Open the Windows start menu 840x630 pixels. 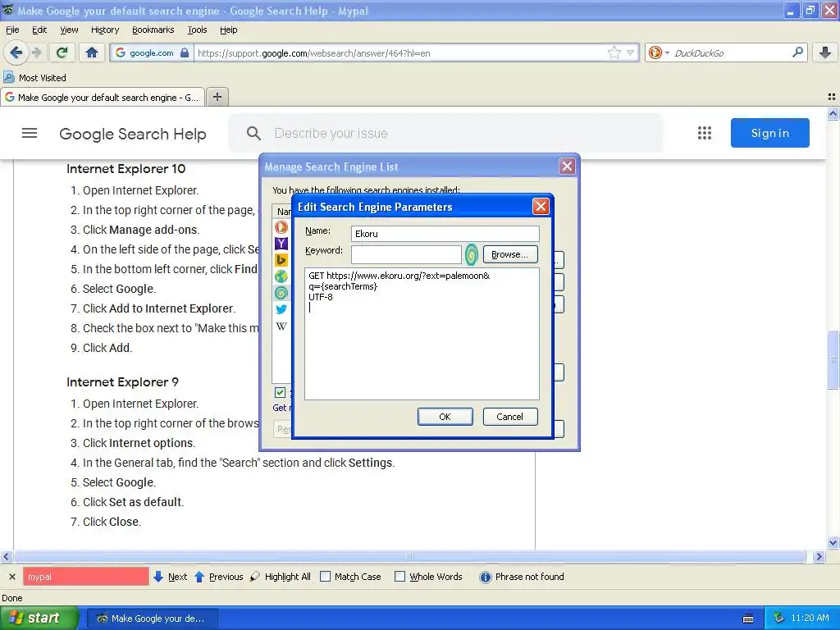(x=39, y=619)
